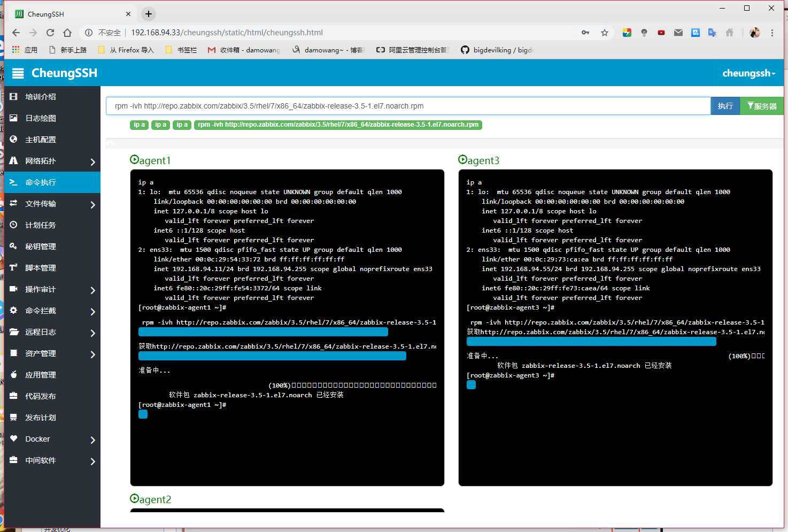Click the translate extension icon
Image resolution: width=788 pixels, height=532 pixels.
[712, 33]
